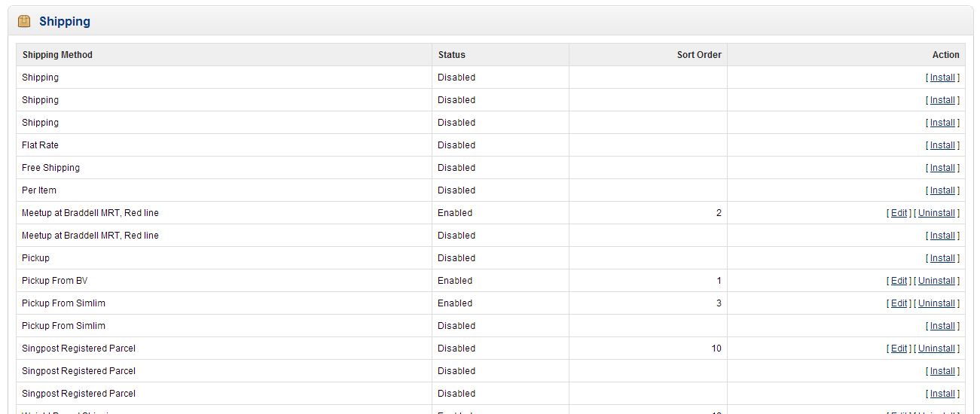Edit Singpost Registered Parcel with sort order 10

click(x=899, y=349)
